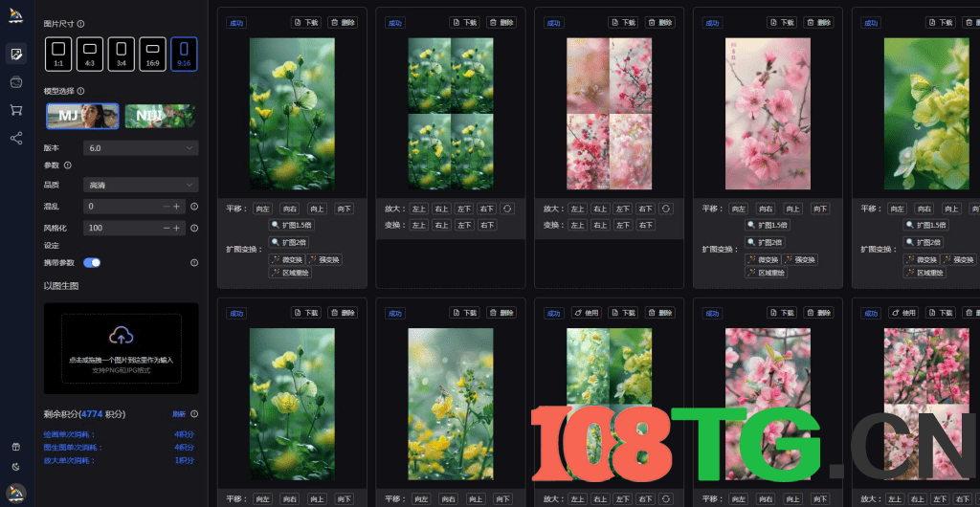Click 扩图1.5倍 on the first top-row card
The width and height of the screenshot is (980, 507).
coord(289,225)
